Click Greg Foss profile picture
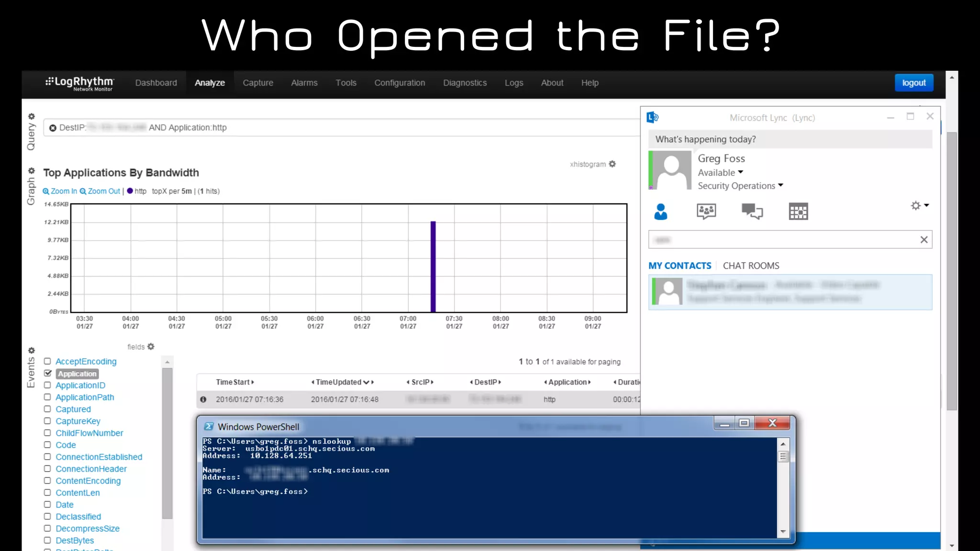This screenshot has height=551, width=980. coord(672,170)
